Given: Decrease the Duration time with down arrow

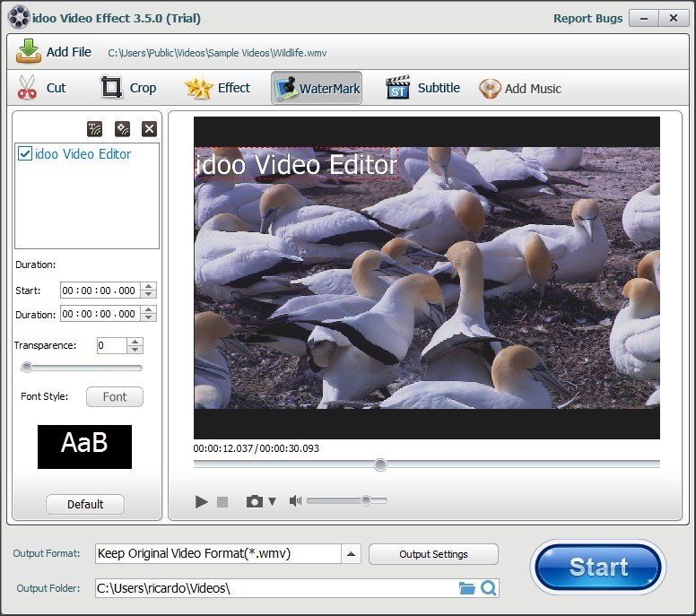Looking at the screenshot, I should click(x=149, y=317).
